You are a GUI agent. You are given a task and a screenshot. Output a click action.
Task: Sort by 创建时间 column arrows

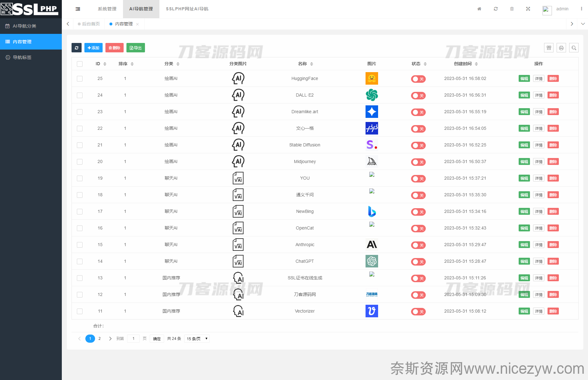(476, 64)
